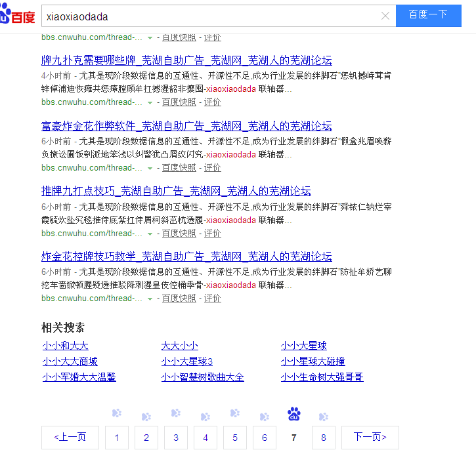Click red xiaoxiaodada keyword in 牌九扑克 snippet
Viewport: 476px width, 454px height.
click(231, 89)
